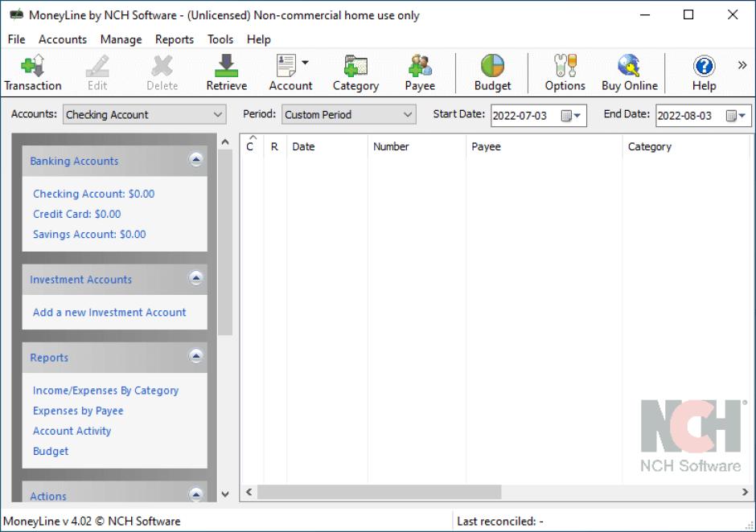
Task: Click the Help question mark icon
Action: click(x=704, y=73)
